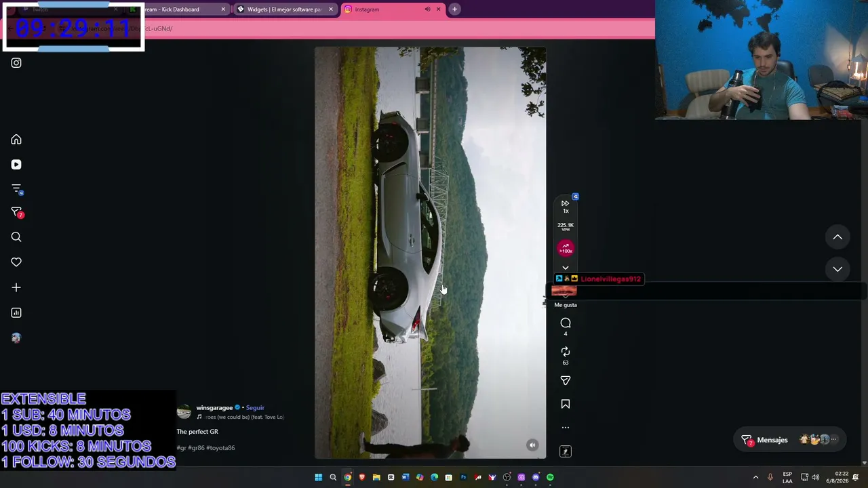Image resolution: width=868 pixels, height=488 pixels.
Task: Open Discord from the taskbar
Action: (x=536, y=478)
